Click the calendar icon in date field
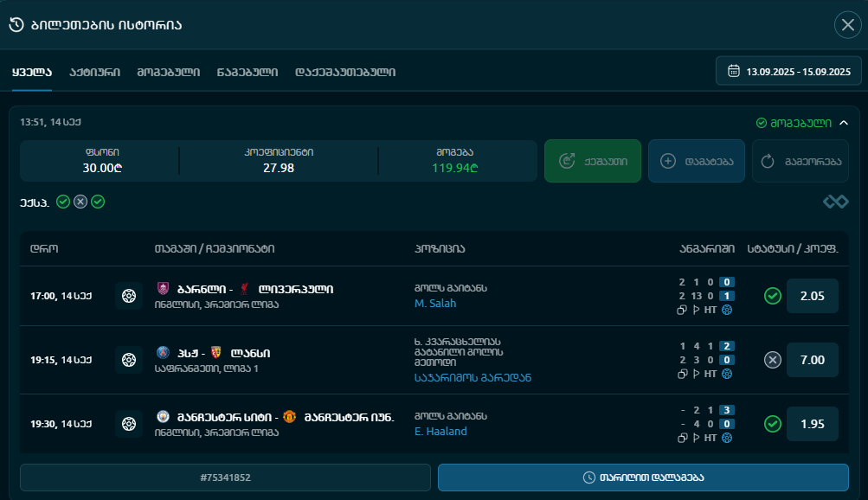Screen dimensions: 868x500 coord(734,71)
